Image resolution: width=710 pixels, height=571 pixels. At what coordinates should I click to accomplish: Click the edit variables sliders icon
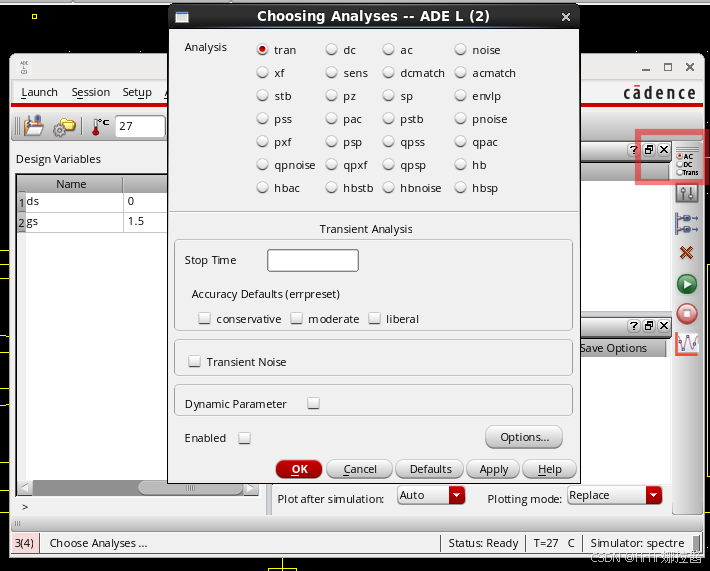coord(687,194)
